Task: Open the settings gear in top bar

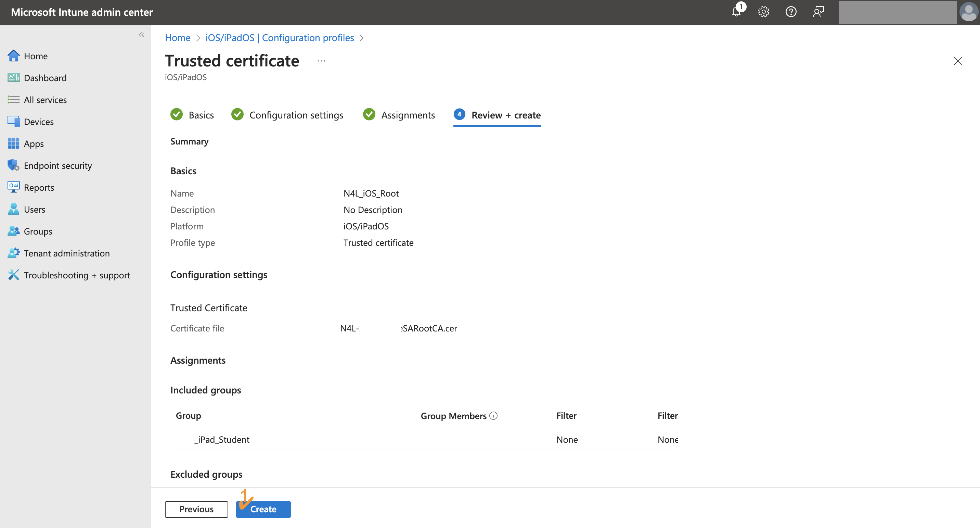Action: (x=763, y=12)
